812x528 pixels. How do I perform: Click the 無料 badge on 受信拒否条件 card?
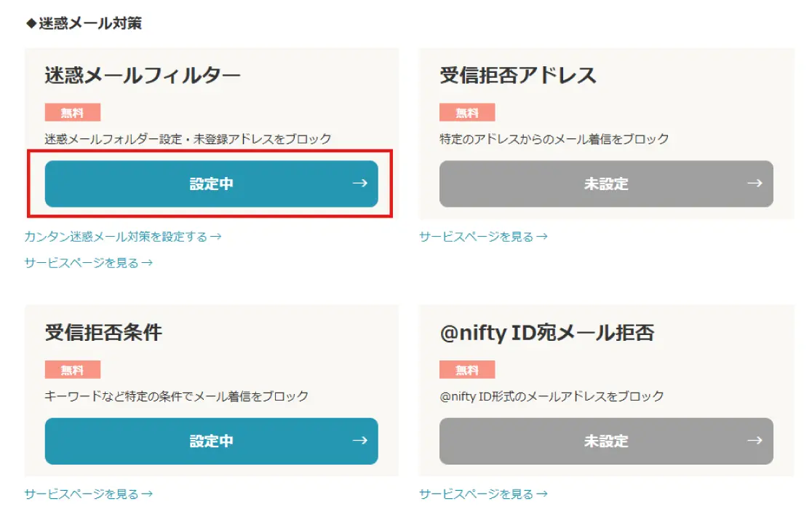72,369
